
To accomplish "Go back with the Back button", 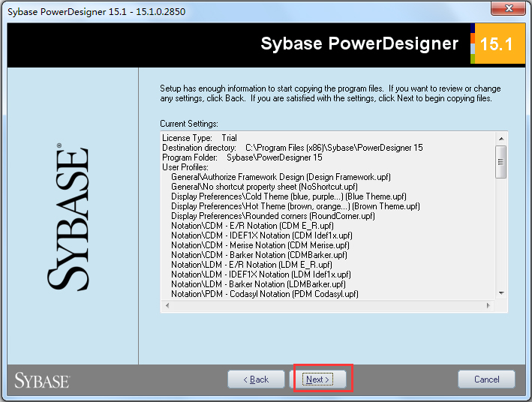I will tap(256, 379).
